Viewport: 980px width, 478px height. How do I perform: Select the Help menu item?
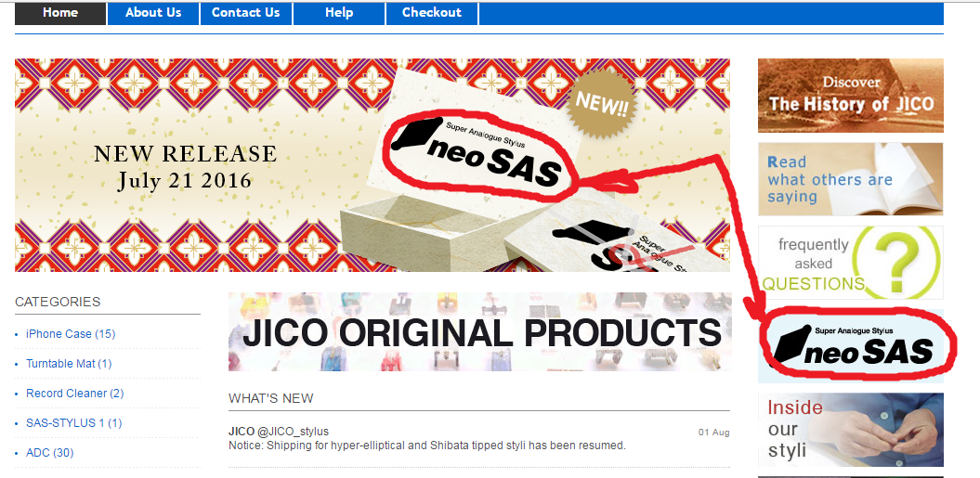click(339, 13)
